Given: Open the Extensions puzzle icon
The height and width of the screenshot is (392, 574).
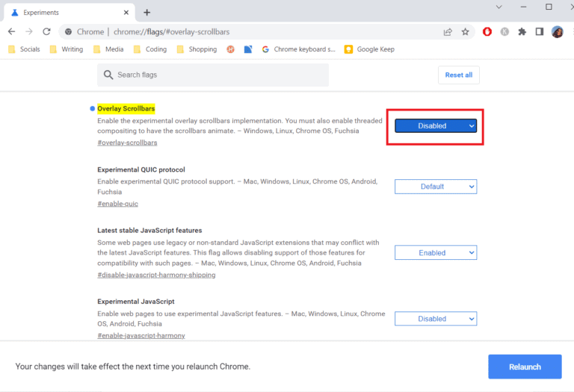Looking at the screenshot, I should click(522, 32).
